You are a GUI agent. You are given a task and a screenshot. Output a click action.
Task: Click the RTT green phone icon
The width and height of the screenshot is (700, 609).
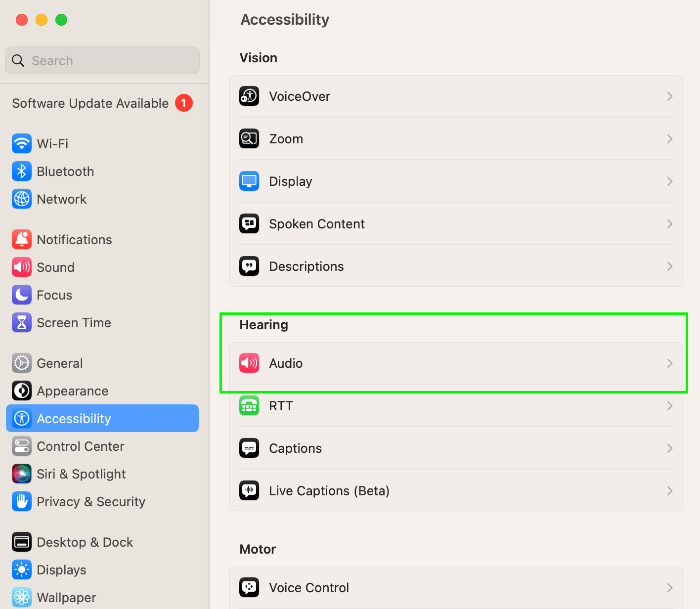(x=249, y=406)
